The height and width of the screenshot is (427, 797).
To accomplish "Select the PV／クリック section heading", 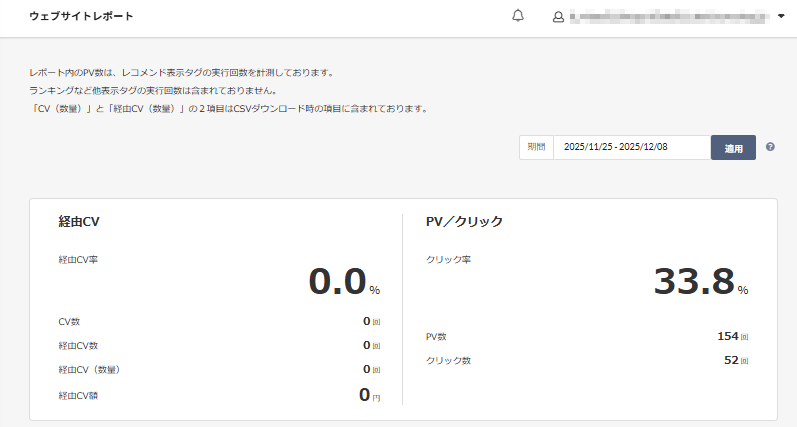I will point(464,221).
